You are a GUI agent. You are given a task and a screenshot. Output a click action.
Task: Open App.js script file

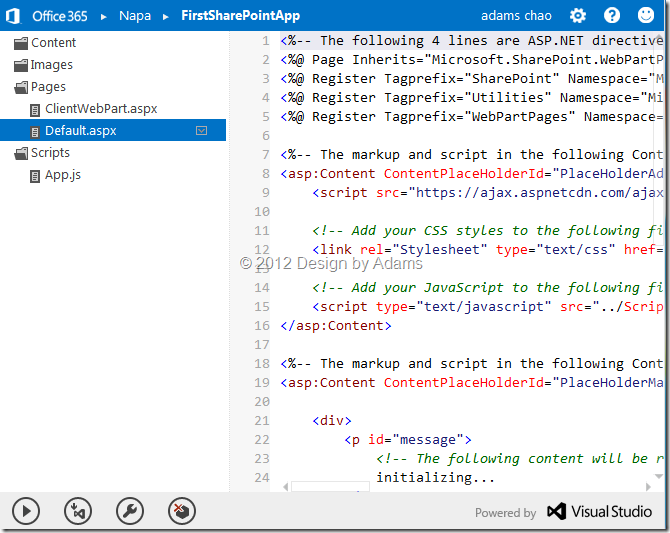[x=63, y=175]
